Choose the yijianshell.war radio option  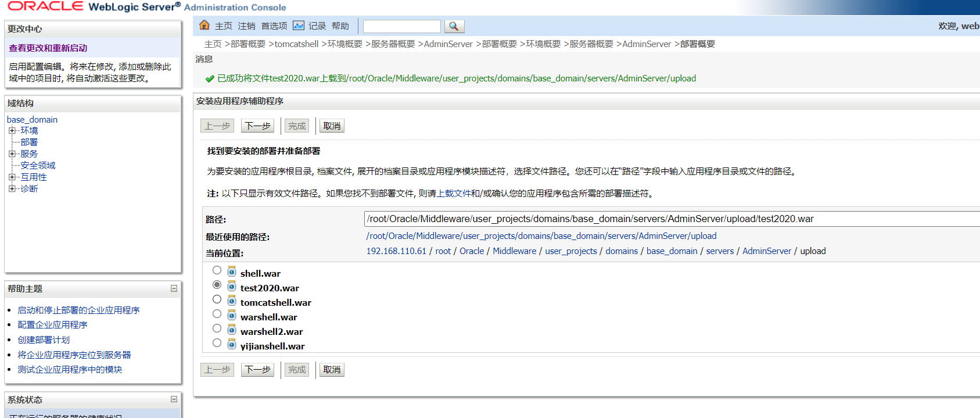[217, 343]
